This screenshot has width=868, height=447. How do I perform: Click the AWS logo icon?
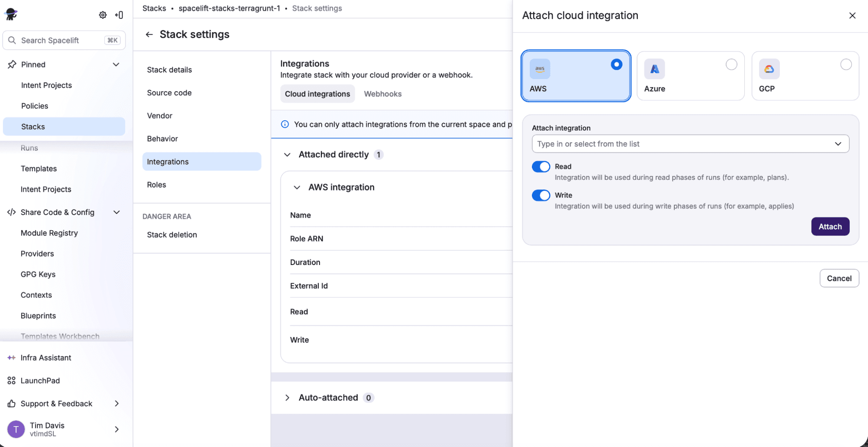click(x=540, y=69)
